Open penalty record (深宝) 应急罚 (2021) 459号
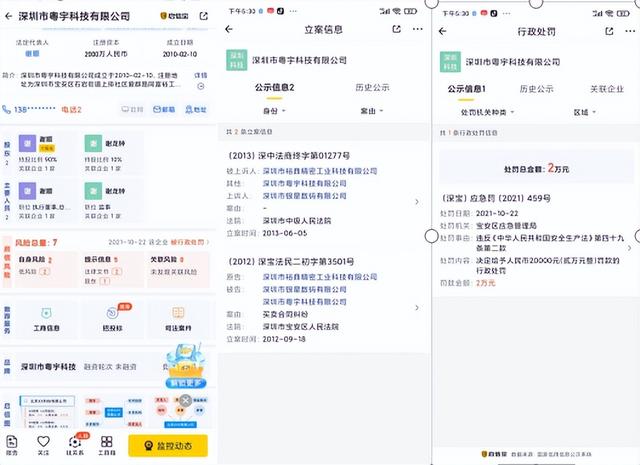 click(x=496, y=198)
